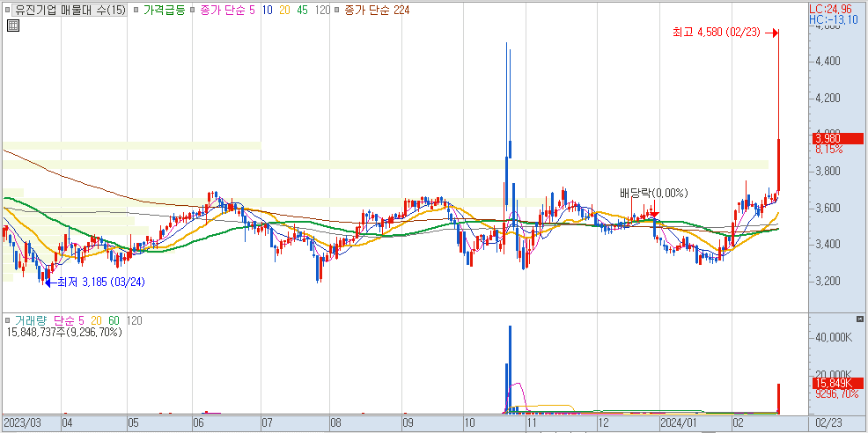Select the blue 10 moving average label
This screenshot has width=868, height=433.
[x=266, y=10]
